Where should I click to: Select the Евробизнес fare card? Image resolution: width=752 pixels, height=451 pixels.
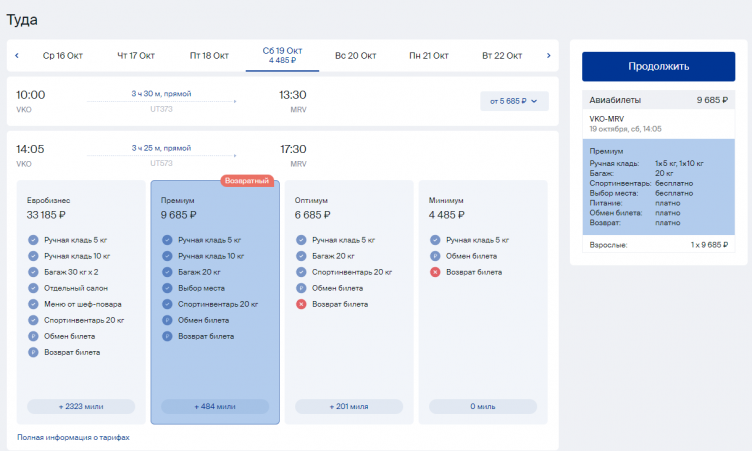click(80, 300)
